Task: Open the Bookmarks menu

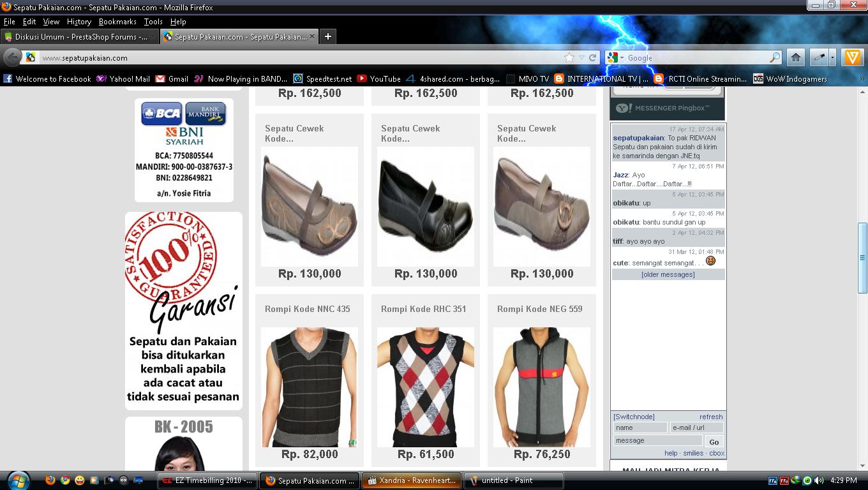Action: tap(117, 22)
